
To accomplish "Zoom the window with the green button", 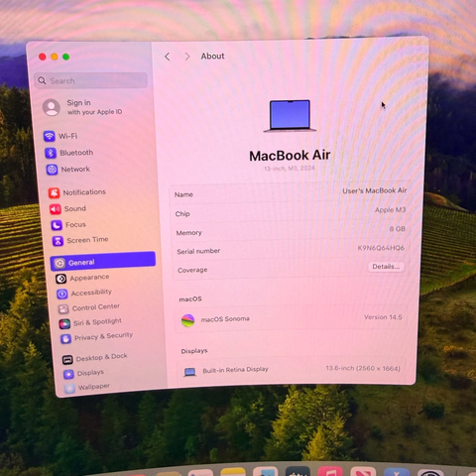I will (x=65, y=57).
